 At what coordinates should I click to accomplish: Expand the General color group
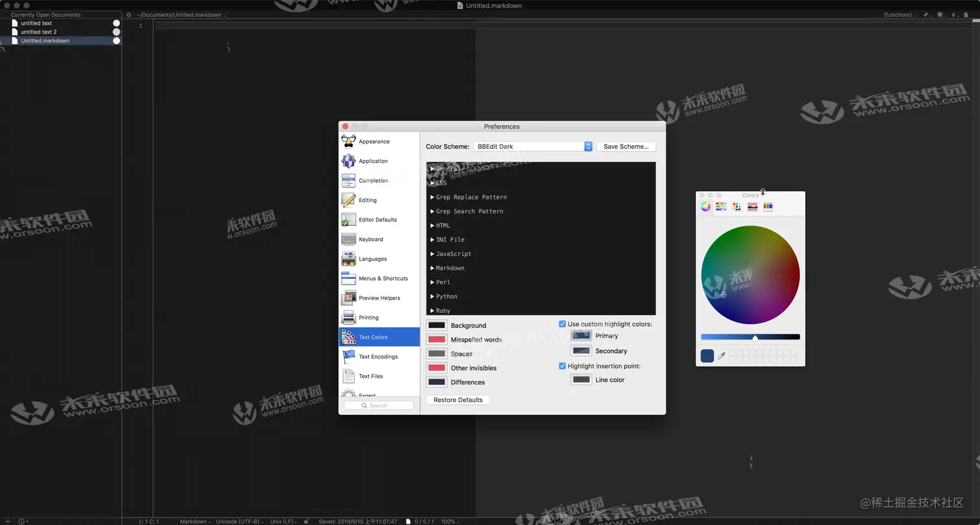(x=432, y=169)
